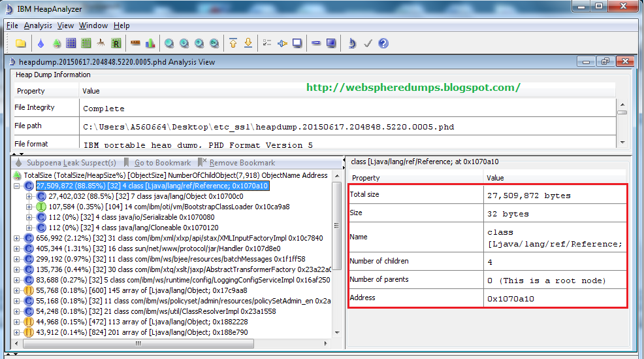Image resolution: width=644 pixels, height=359 pixels.
Task: Restore the Analysis View inner window
Action: point(605,61)
